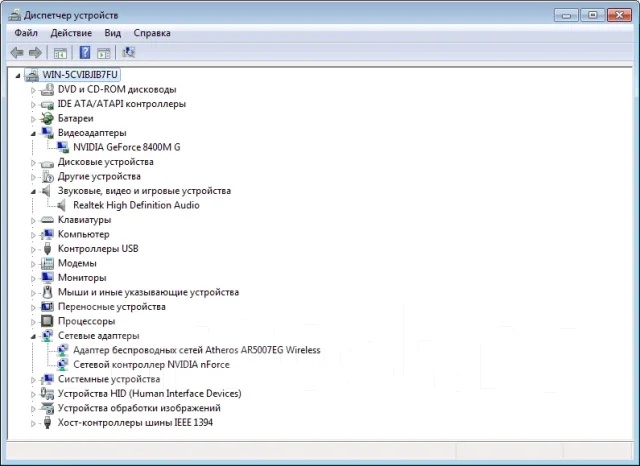
Task: Click the Модемы modem icon
Action: point(47,263)
